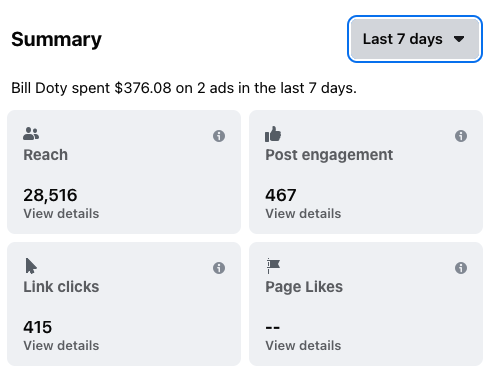The height and width of the screenshot is (375, 490).
Task: Click the flag icon above Page Likes
Action: point(273,266)
